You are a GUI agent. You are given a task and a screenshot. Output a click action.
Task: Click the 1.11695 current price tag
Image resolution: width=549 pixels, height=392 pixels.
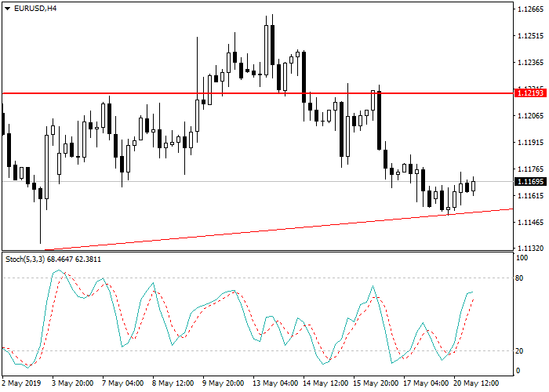(x=530, y=182)
